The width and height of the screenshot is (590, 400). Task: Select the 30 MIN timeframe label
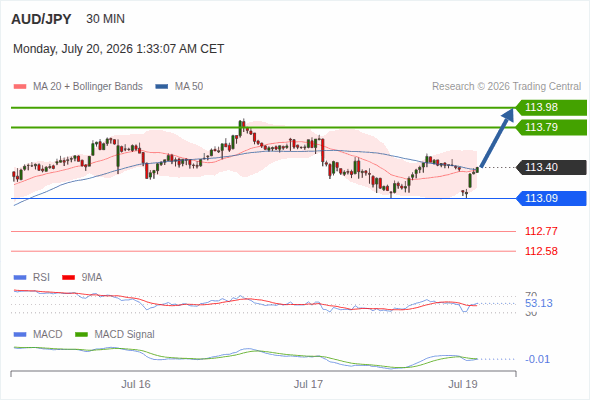(x=105, y=19)
